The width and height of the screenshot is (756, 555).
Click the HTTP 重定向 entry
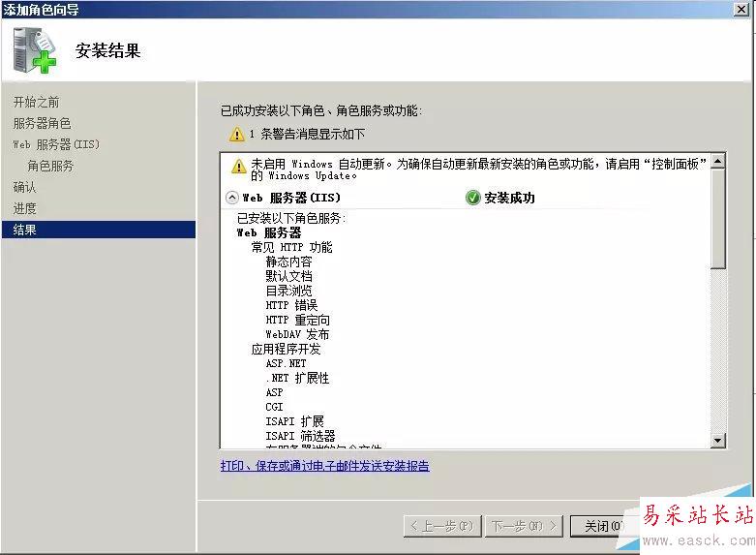click(x=297, y=320)
